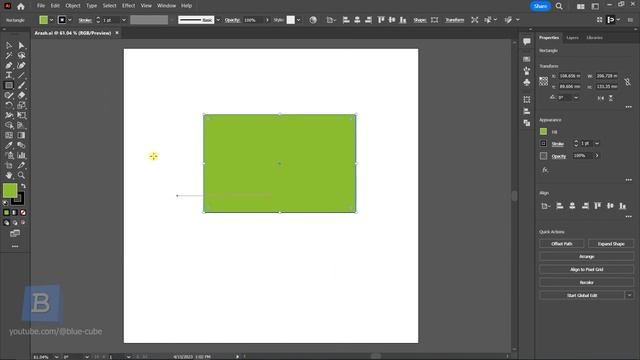
Task: Open stroke color dropdown in control bar
Action: click(70, 20)
